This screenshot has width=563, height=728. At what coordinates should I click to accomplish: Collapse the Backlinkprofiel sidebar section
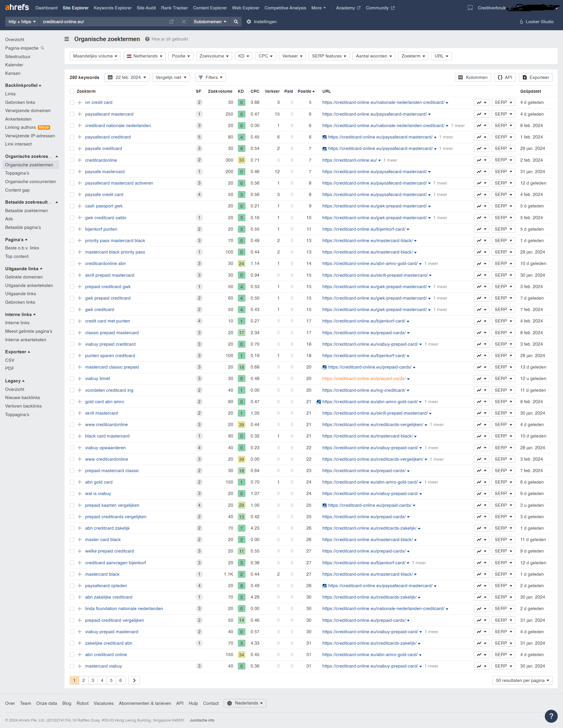[x=23, y=85]
